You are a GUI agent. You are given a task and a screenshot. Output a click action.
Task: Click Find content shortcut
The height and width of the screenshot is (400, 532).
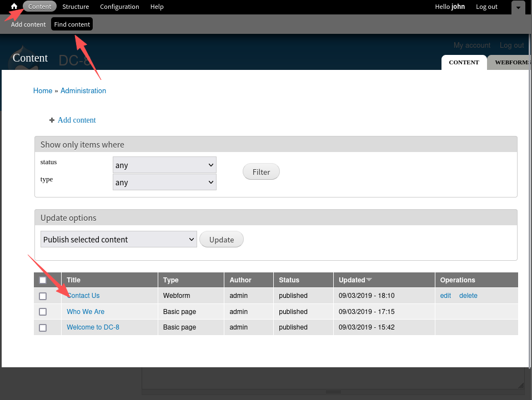[72, 24]
